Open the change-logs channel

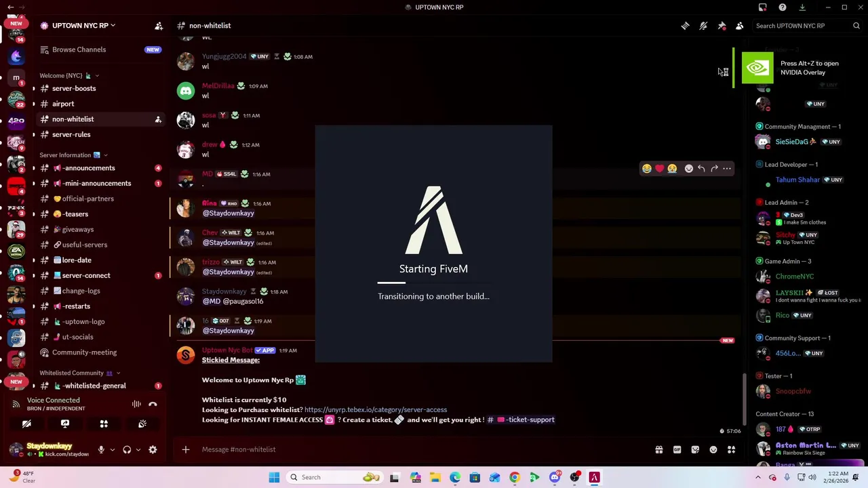click(x=81, y=291)
